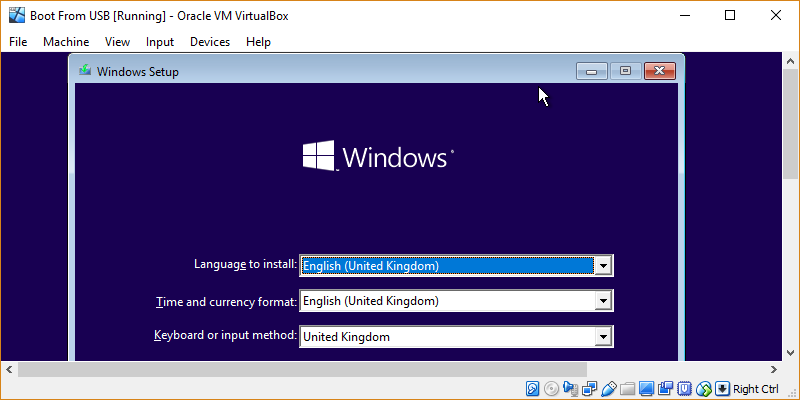Screen dimensions: 800x400
Task: Expand the Time and currency format dropdown arrow
Action: pos(603,301)
